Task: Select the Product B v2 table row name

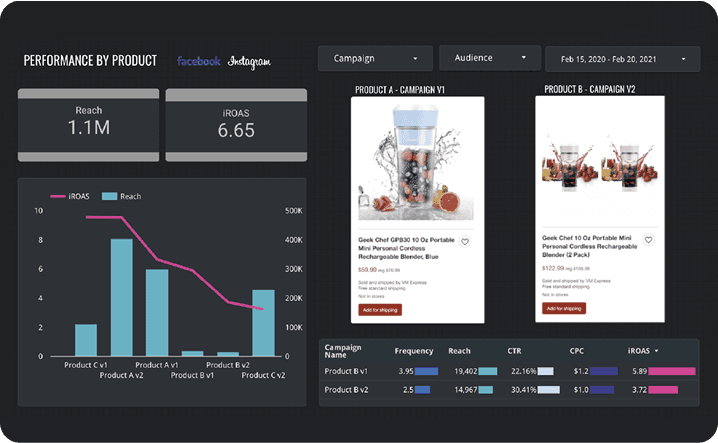Action: (x=346, y=390)
